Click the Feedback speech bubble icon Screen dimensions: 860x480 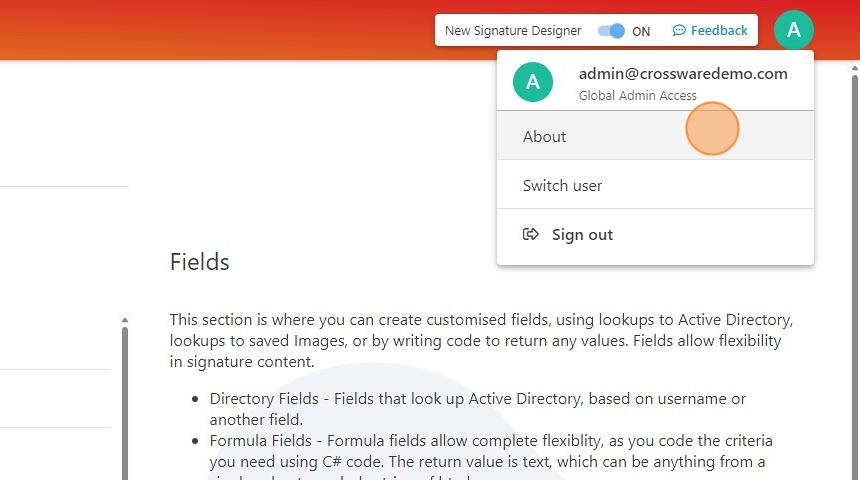pos(680,31)
